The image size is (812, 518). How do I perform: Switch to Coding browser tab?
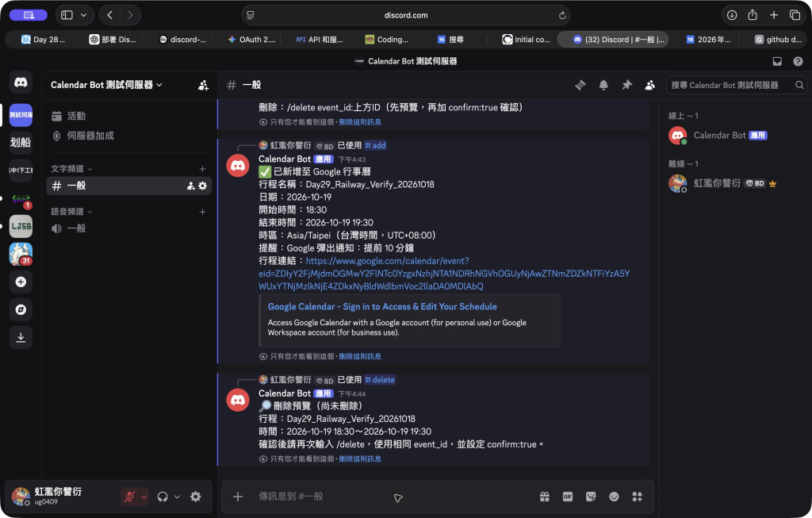point(386,40)
